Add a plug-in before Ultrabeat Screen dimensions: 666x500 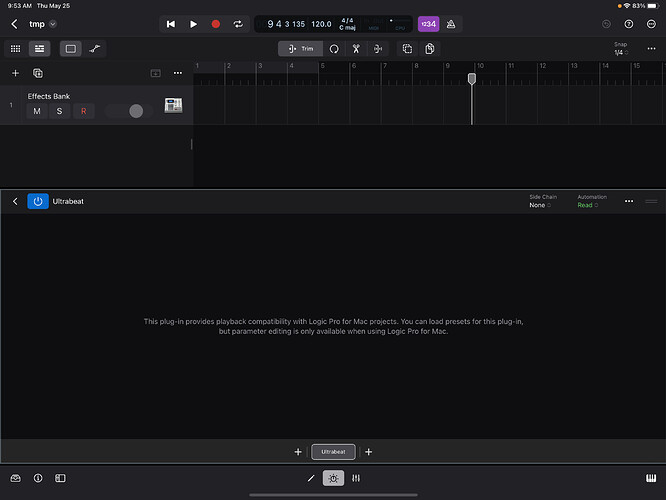point(298,452)
